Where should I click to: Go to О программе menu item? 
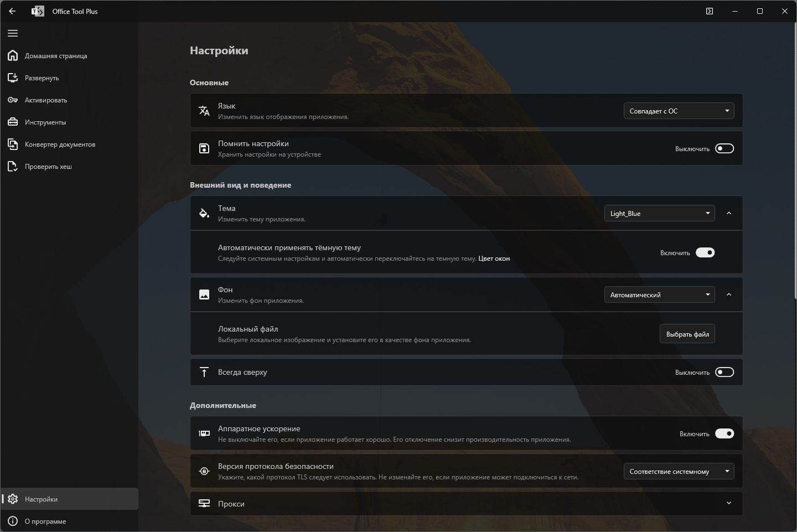[x=45, y=521]
